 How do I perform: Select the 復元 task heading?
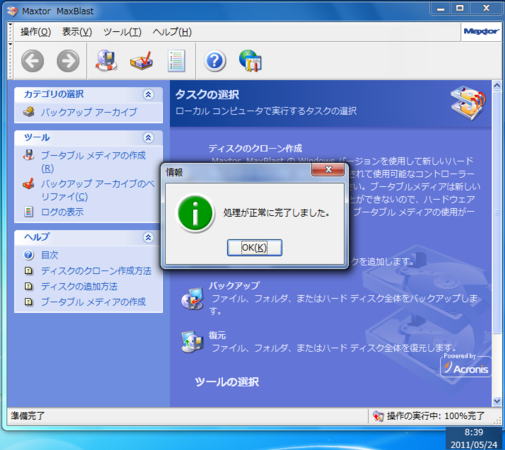(217, 335)
